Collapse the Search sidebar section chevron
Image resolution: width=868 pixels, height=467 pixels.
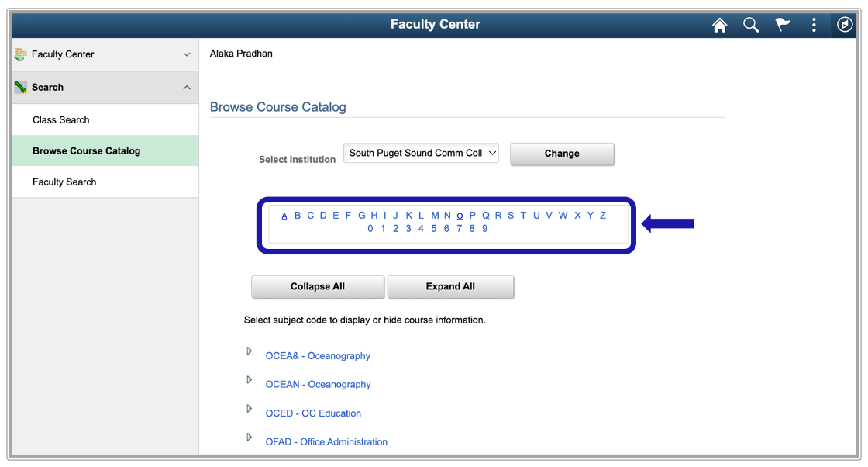pyautogui.click(x=187, y=88)
